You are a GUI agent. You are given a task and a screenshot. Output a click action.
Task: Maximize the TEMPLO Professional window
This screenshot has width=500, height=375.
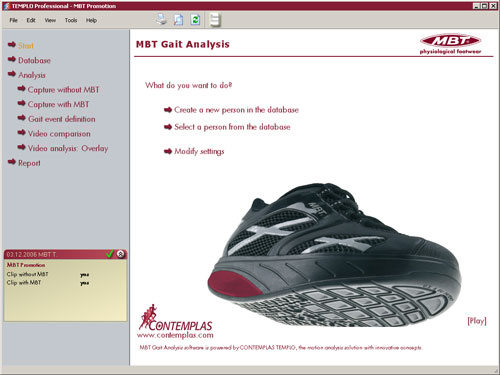[485, 6]
